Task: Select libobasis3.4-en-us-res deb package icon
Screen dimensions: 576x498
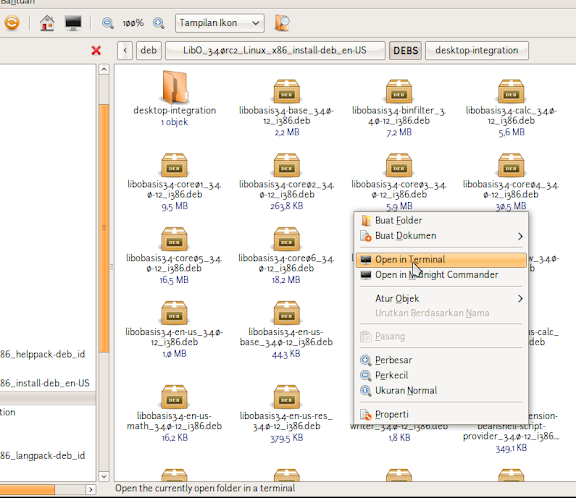Action: point(287,397)
